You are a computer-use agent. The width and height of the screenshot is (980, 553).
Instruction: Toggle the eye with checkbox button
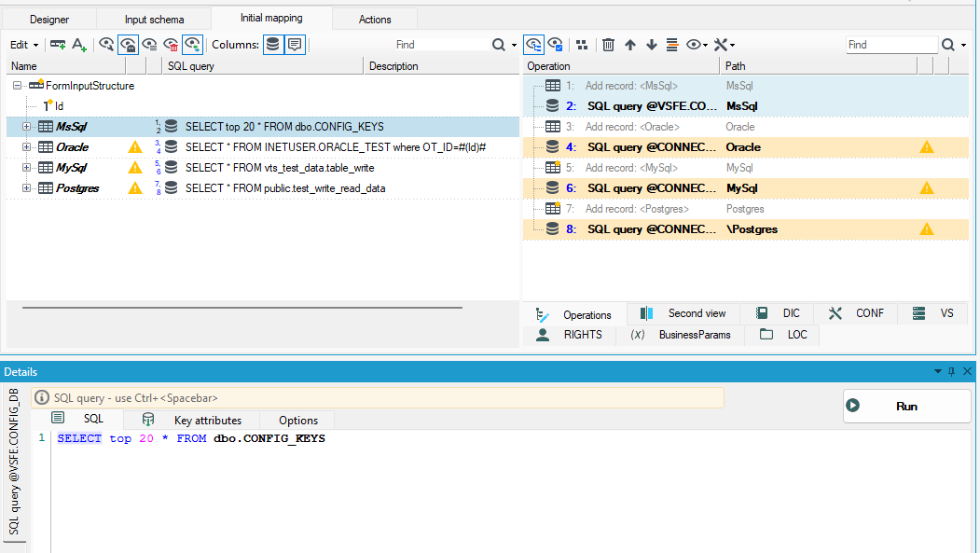click(555, 45)
